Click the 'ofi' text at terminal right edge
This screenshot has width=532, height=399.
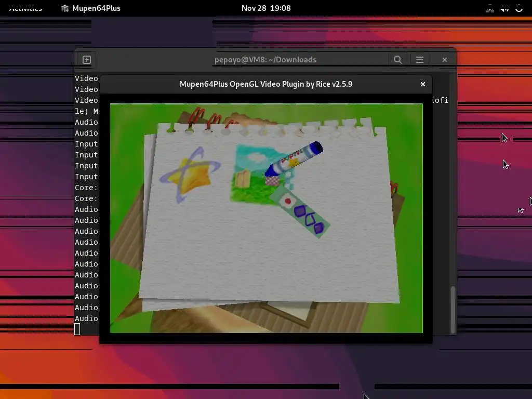pyautogui.click(x=441, y=100)
